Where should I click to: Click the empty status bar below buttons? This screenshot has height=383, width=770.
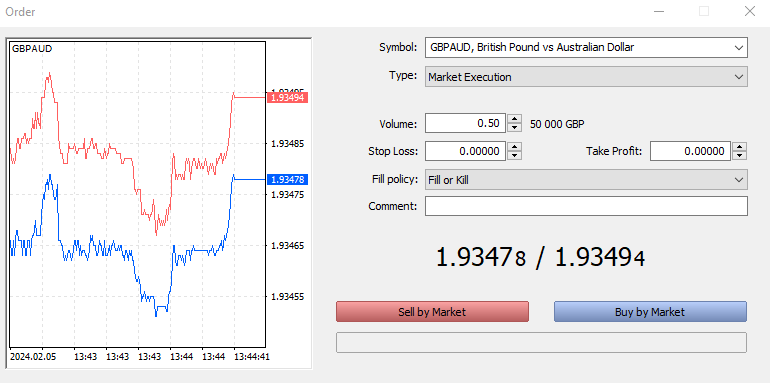click(541, 342)
